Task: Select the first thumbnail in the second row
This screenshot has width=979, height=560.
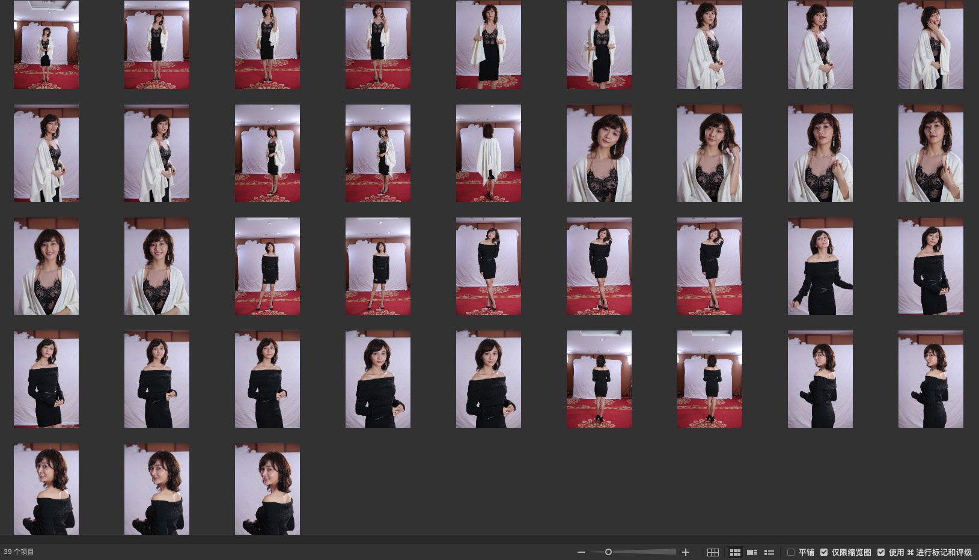Action: 46,153
